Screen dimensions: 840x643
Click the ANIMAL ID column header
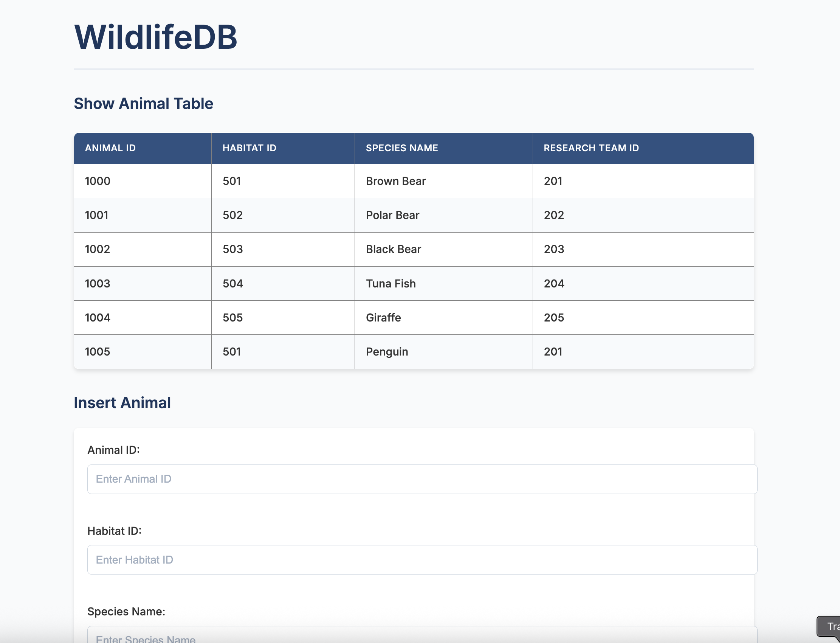pos(143,148)
